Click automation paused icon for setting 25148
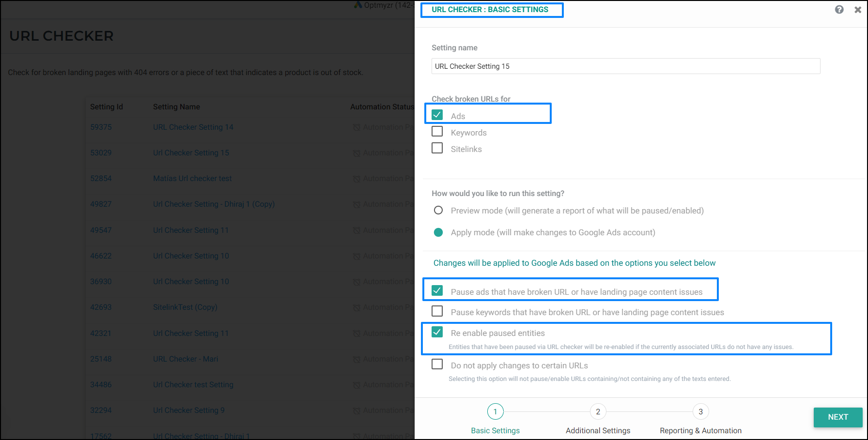 [x=356, y=359]
